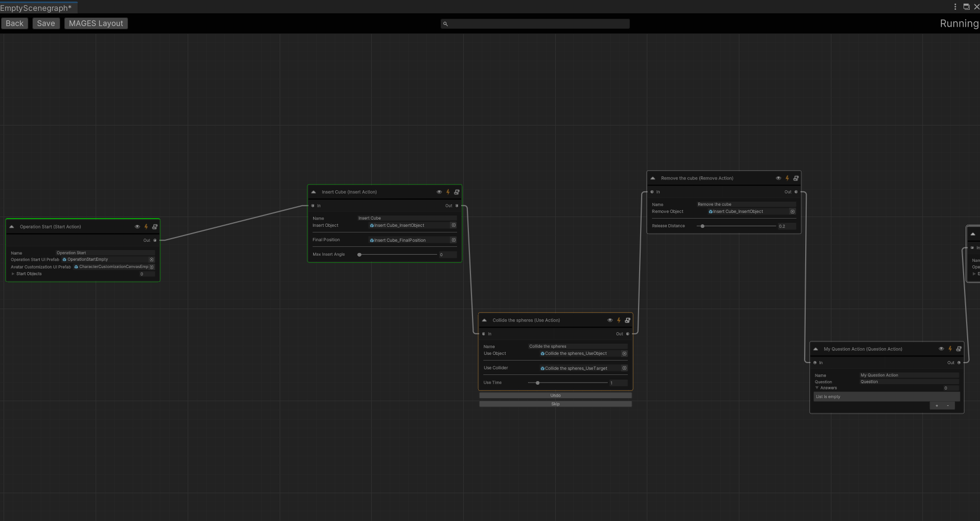The image size is (980, 521).
Task: Click the MAGES Layout menu button
Action: click(96, 23)
